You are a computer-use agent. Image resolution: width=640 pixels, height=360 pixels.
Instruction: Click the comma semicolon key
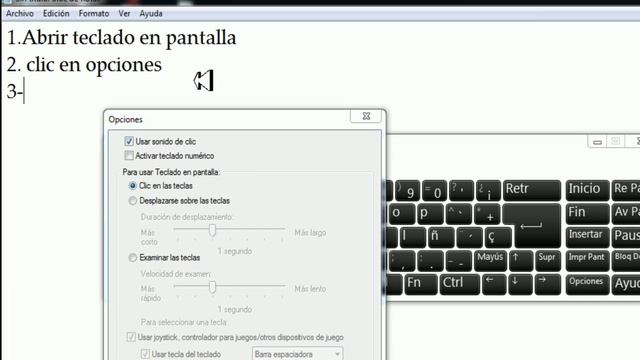pyautogui.click(x=402, y=260)
